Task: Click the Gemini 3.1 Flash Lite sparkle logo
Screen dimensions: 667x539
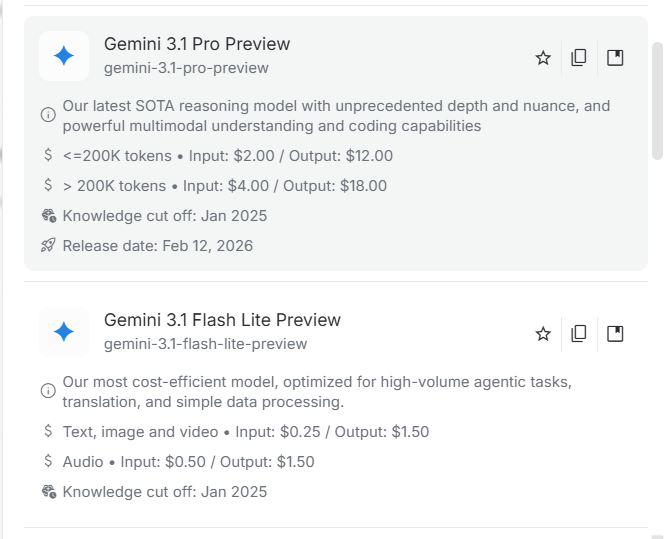Action: 64,332
